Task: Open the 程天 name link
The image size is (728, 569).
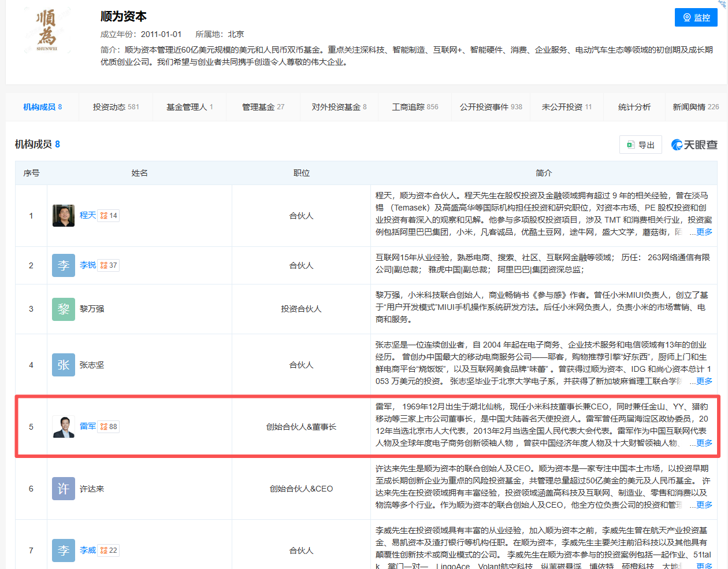Action: pyautogui.click(x=88, y=215)
